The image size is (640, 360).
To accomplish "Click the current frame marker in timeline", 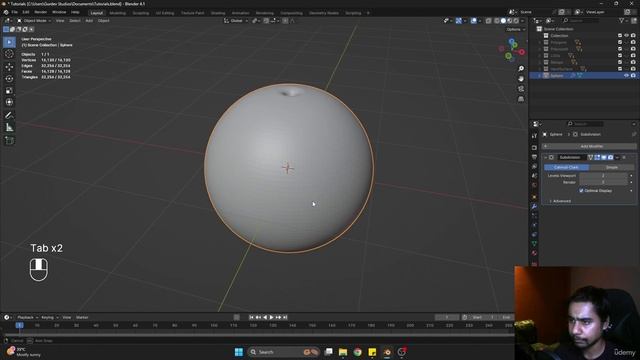I will (x=19, y=325).
